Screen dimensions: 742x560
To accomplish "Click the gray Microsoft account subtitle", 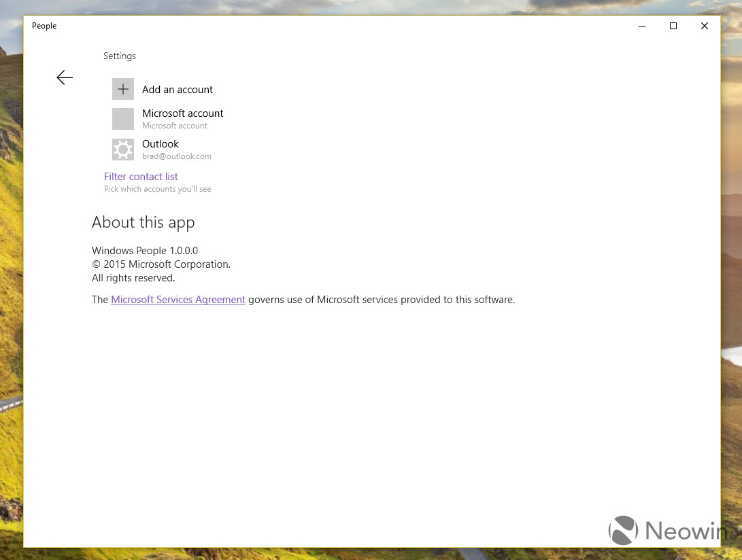I will click(x=175, y=126).
